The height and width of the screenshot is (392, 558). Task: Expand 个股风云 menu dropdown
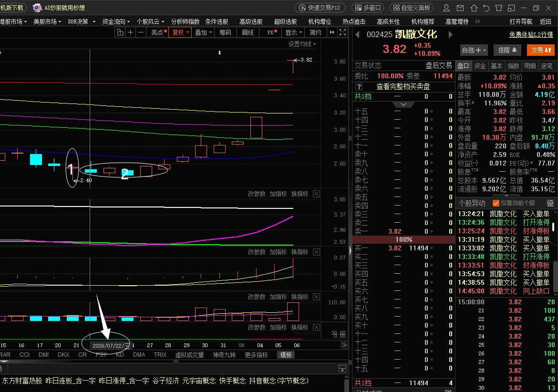coord(151,22)
